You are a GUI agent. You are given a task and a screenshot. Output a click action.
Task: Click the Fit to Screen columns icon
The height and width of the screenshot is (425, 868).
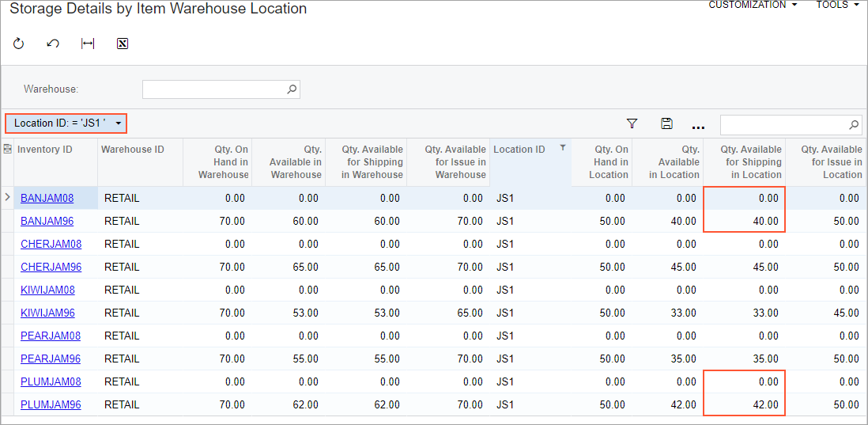[x=88, y=44]
